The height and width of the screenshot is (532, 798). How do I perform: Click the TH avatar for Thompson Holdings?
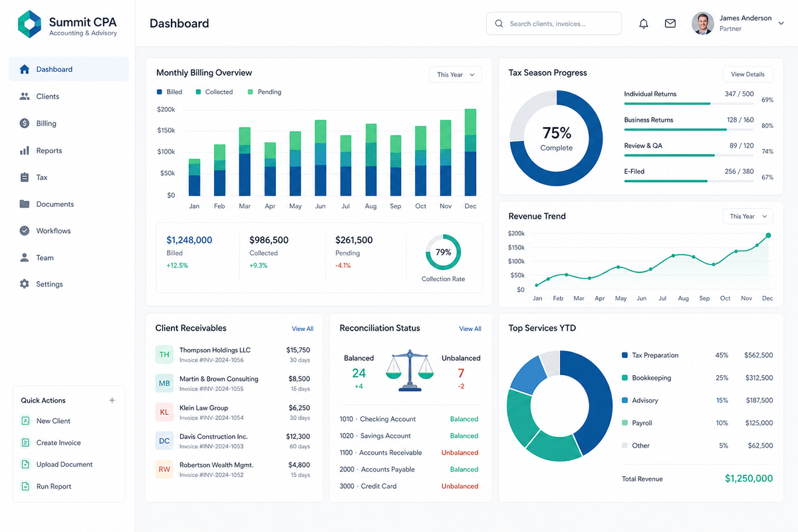pyautogui.click(x=164, y=354)
